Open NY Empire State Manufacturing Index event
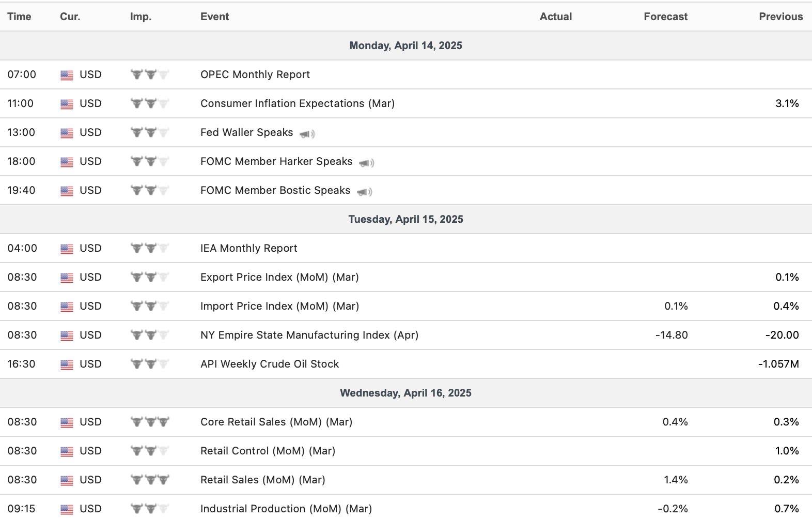The height and width of the screenshot is (518, 812). pyautogui.click(x=309, y=335)
